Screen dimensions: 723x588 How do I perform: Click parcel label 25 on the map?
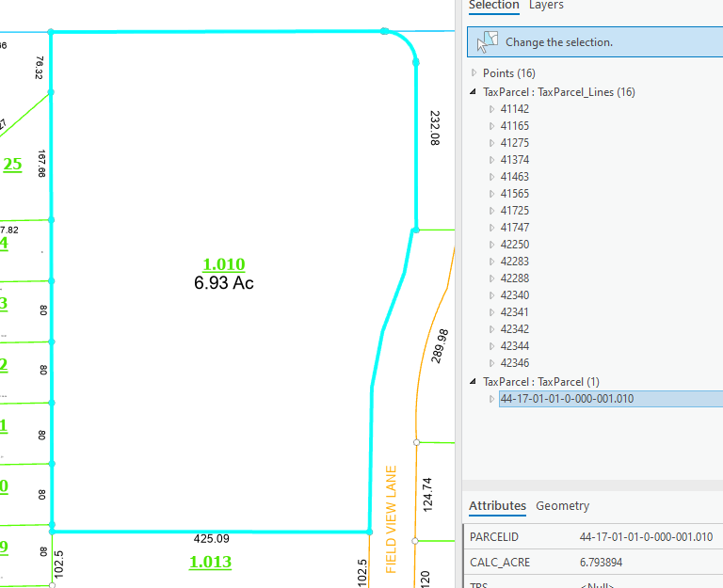[x=12, y=165]
